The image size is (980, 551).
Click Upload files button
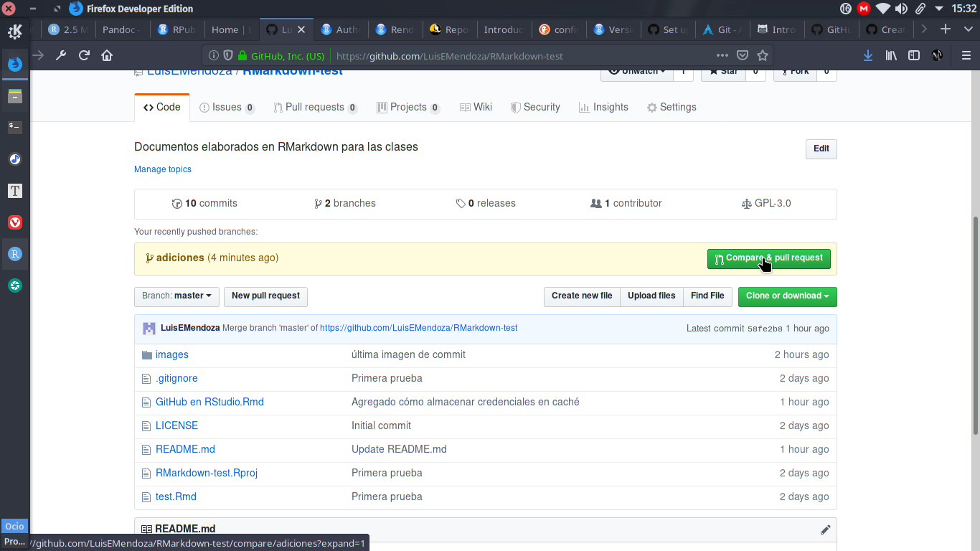tap(651, 296)
